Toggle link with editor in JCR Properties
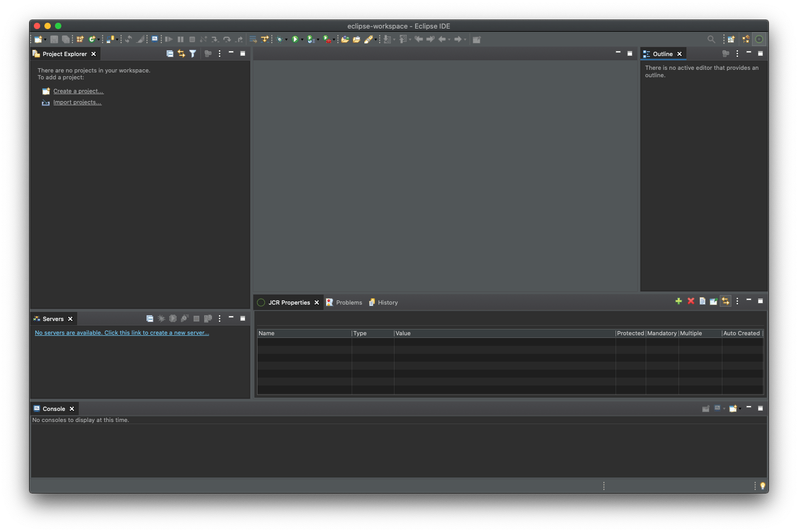The height and width of the screenshot is (532, 798). point(726,301)
